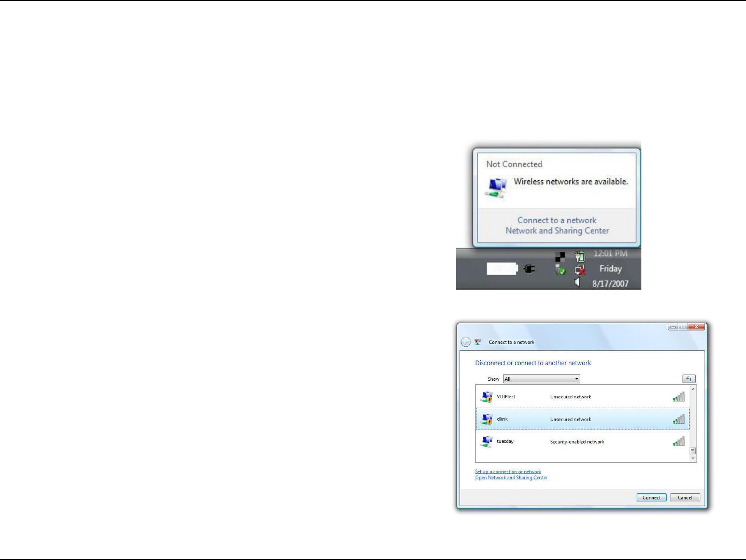Click the wireless computers icon in Not Connected popup
746x560 pixels.
tap(496, 187)
